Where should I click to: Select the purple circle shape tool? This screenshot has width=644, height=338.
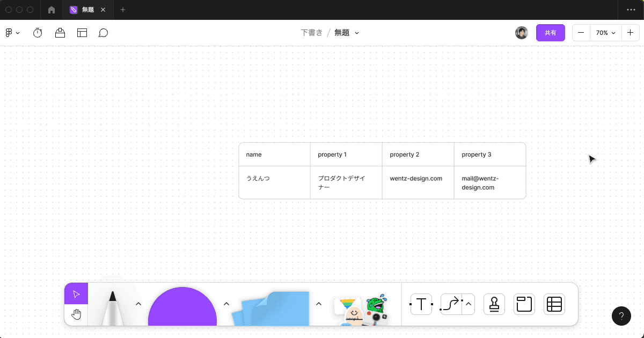coord(182,306)
